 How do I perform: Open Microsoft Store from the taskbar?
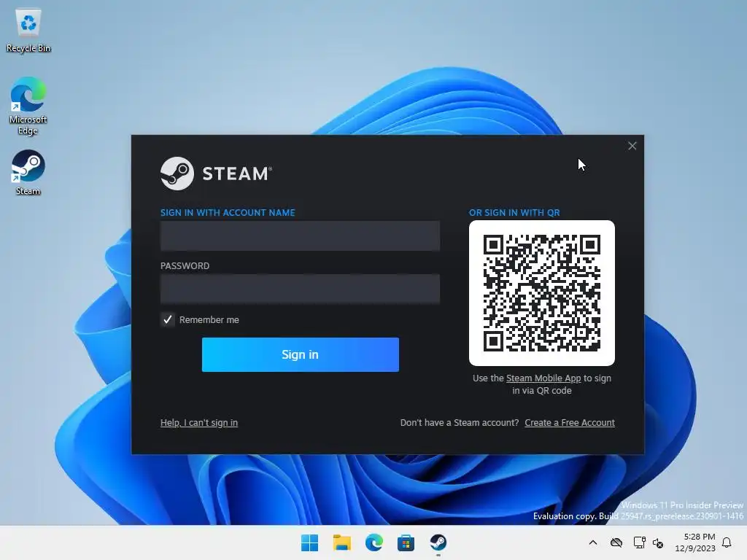click(406, 542)
